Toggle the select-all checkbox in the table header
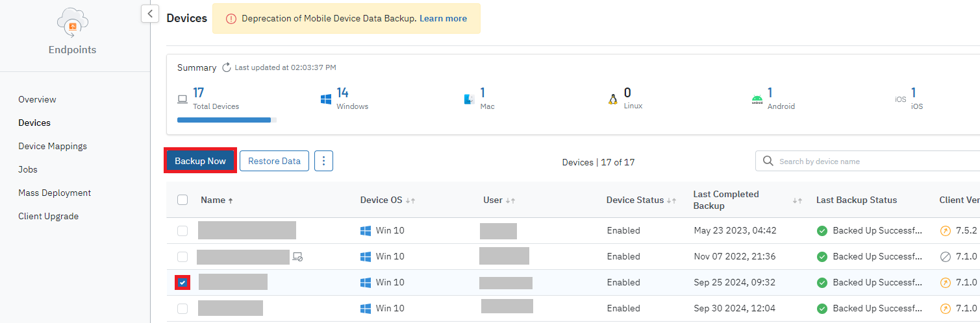Viewport: 980px width, 323px height. [182, 200]
